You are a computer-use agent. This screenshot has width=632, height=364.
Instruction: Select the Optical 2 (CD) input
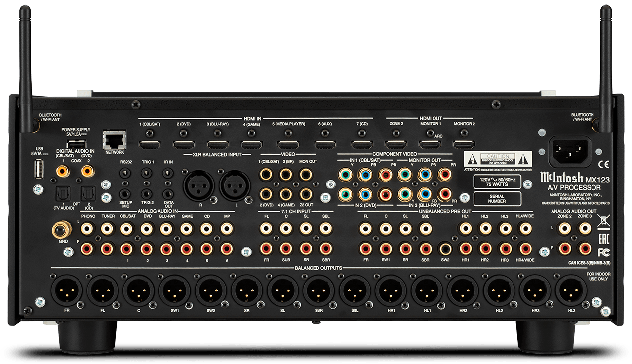click(89, 194)
